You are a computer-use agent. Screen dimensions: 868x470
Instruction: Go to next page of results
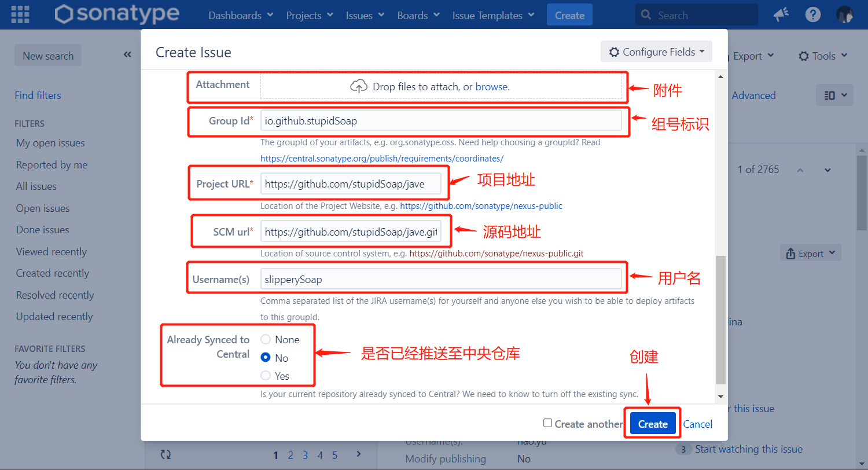359,454
